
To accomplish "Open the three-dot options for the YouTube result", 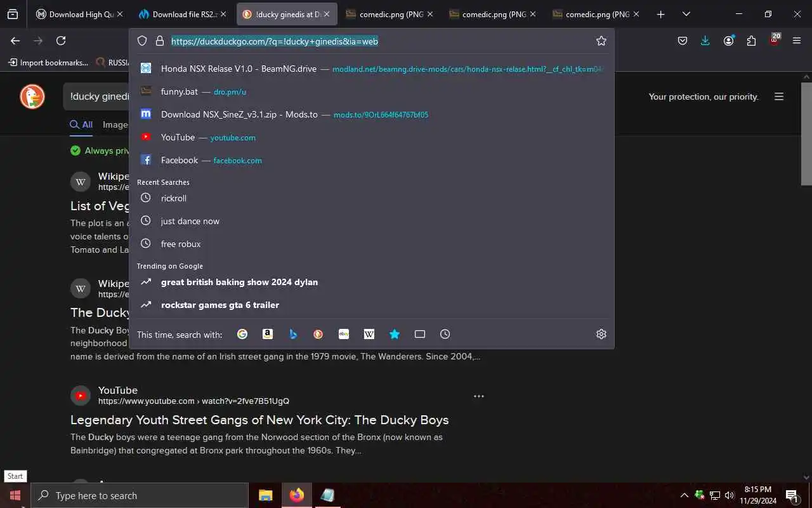I will point(479,396).
